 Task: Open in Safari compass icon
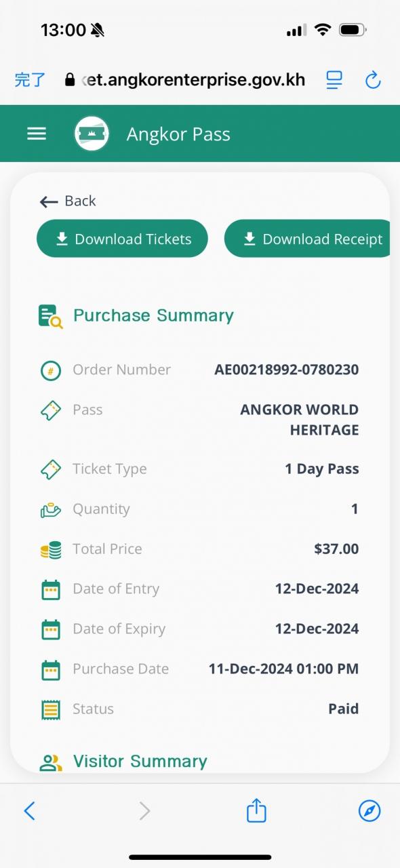click(369, 810)
